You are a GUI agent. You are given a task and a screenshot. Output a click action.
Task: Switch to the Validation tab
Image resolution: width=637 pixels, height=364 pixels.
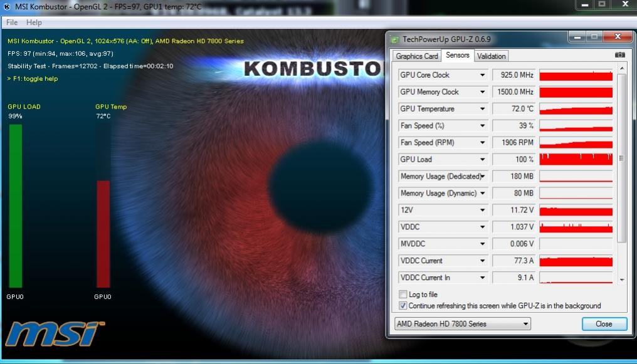tap(491, 56)
